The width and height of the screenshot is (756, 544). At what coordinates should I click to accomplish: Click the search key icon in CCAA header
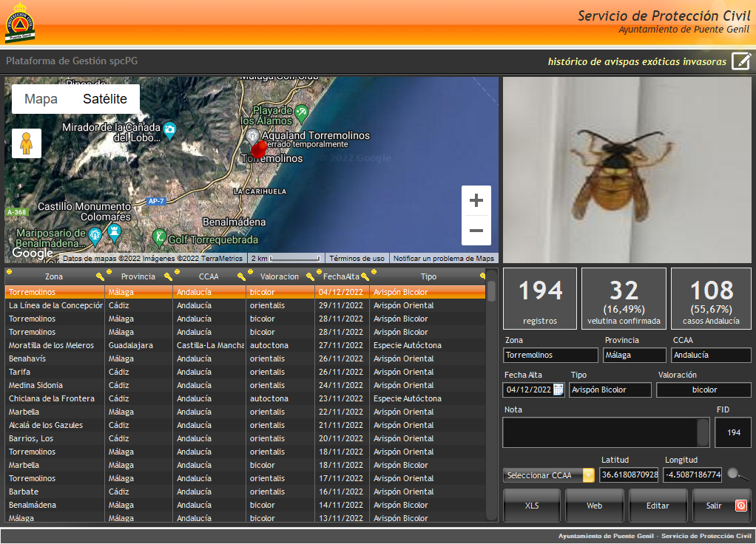click(x=241, y=276)
